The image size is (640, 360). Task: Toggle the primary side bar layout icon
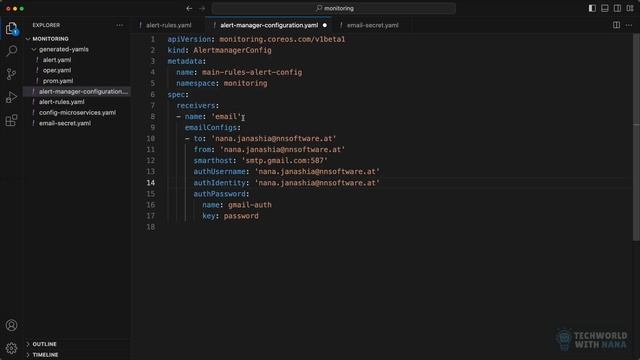(x=592, y=8)
